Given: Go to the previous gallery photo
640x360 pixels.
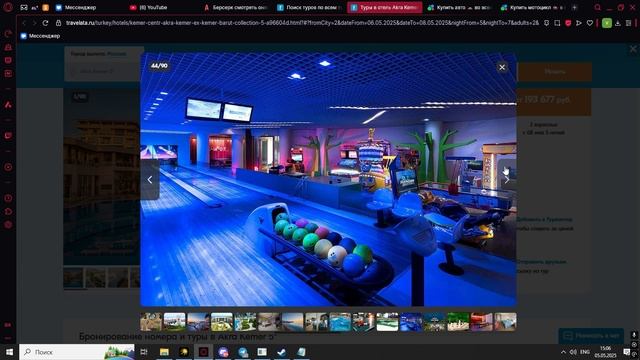Looking at the screenshot, I should point(150,180).
